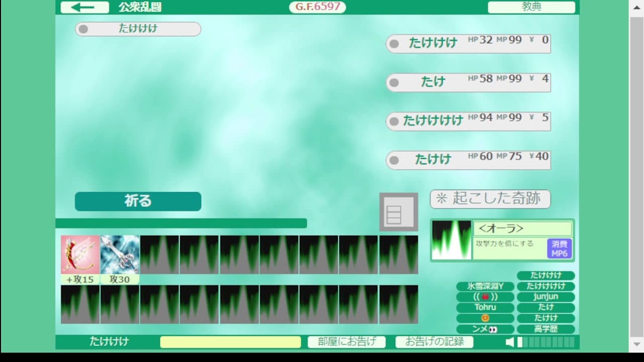
Task: Click the junjun player tag
Action: coord(546,297)
